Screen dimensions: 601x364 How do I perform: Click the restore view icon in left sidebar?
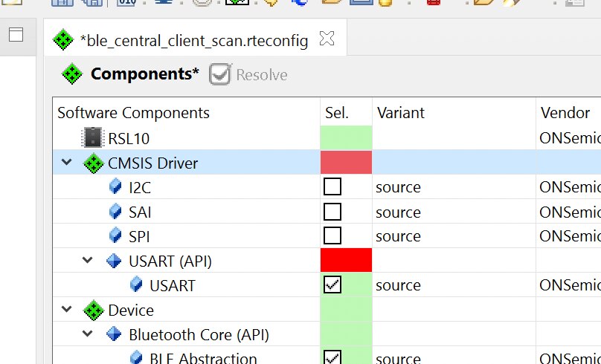[x=16, y=34]
